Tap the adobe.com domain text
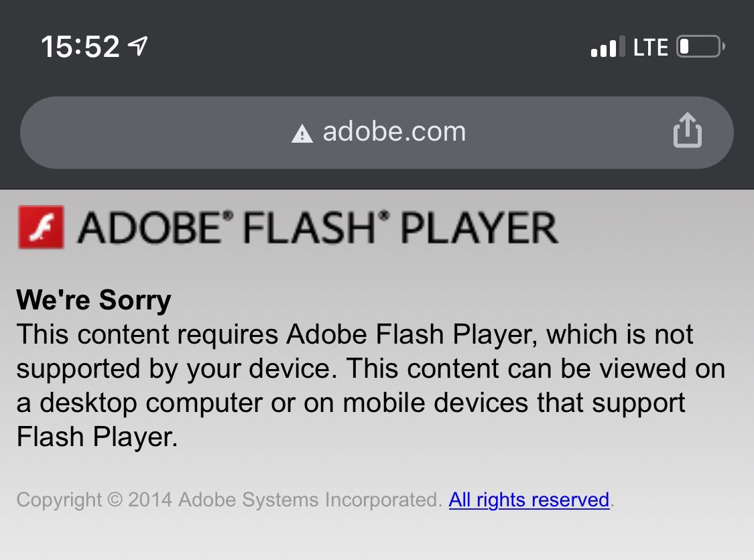The height and width of the screenshot is (560, 754). point(394,131)
